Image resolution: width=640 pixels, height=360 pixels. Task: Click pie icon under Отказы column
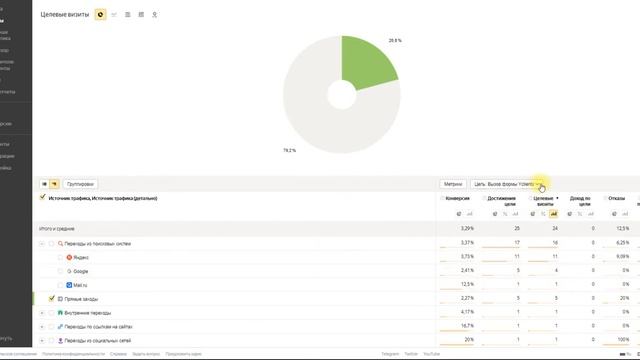point(614,214)
